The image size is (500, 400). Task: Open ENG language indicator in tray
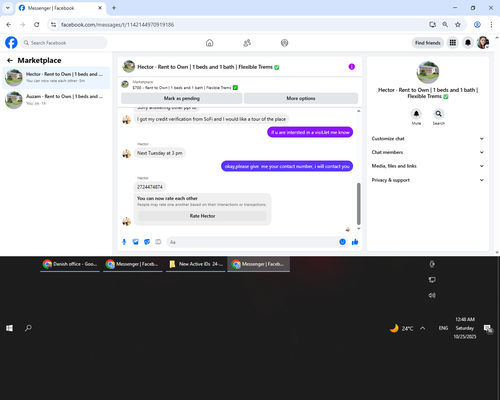[x=443, y=328]
